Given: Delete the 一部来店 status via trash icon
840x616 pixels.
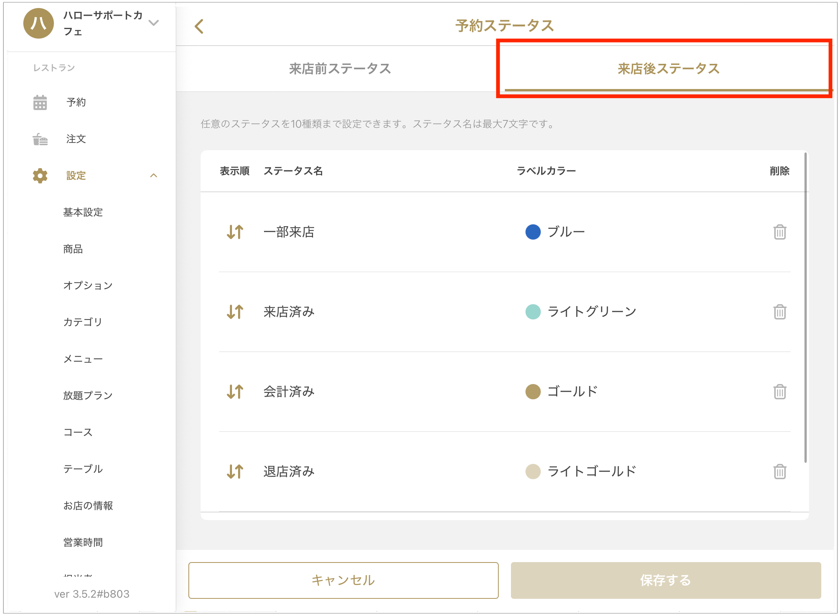Looking at the screenshot, I should [x=779, y=232].
